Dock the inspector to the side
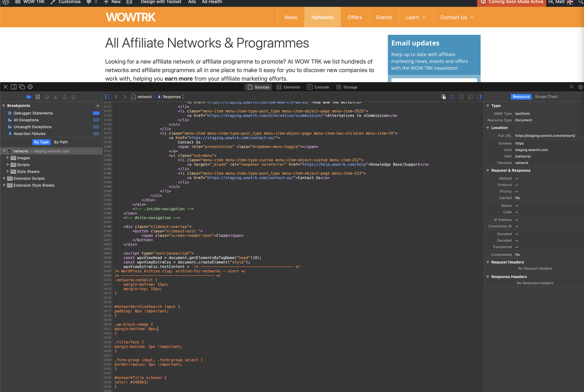584x392 pixels. coord(14,87)
